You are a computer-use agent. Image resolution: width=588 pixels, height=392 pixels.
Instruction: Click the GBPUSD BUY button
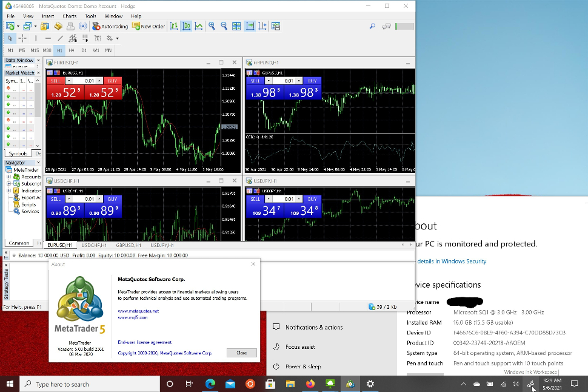tap(312, 81)
